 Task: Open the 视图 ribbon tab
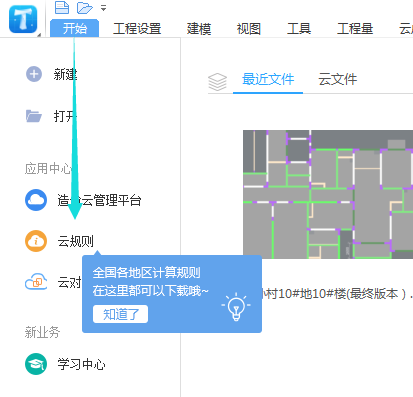[249, 29]
